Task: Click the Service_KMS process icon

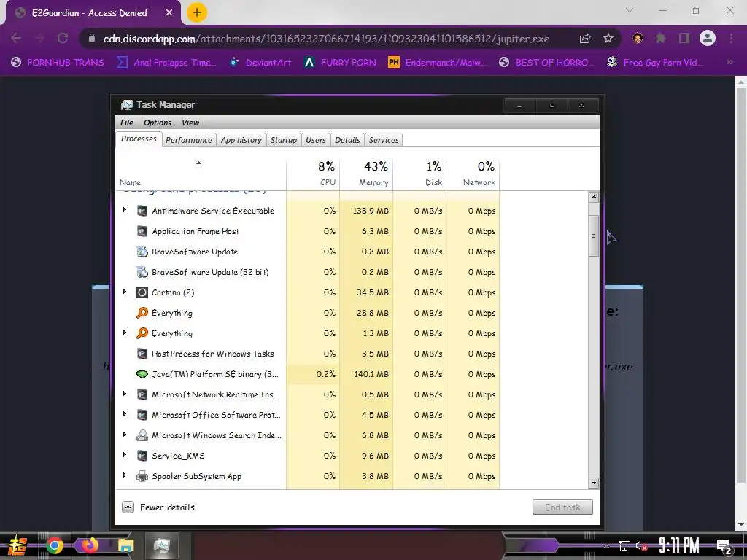Action: (142, 456)
